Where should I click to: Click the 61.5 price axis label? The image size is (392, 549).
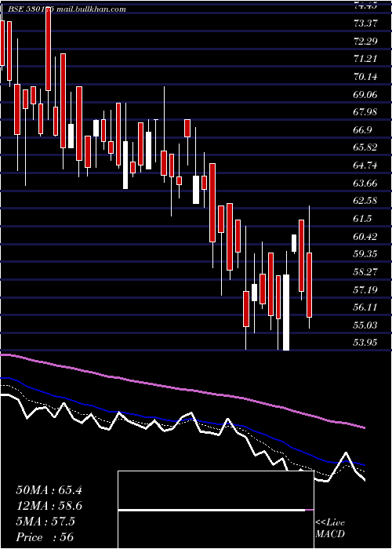(362, 219)
